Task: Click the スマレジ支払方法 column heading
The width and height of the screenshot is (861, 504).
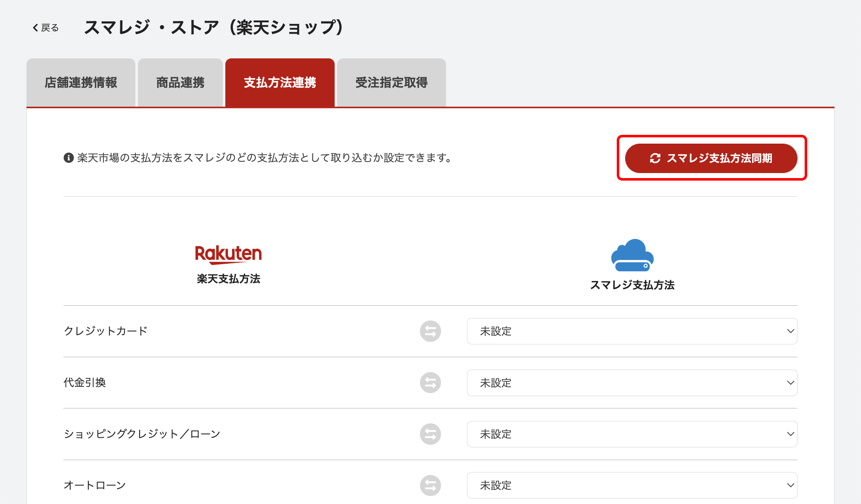Action: tap(632, 285)
